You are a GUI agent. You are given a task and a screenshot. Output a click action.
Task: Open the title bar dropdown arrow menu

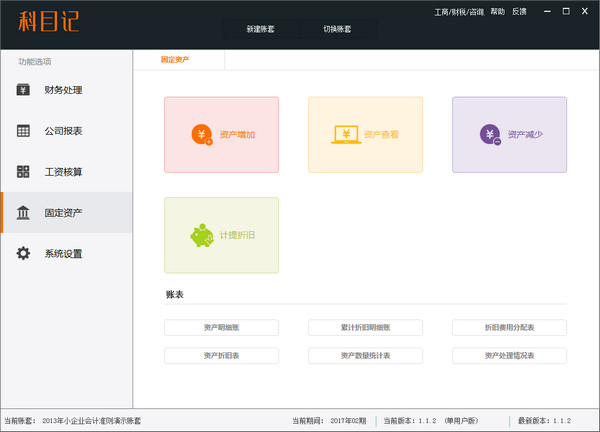(544, 12)
